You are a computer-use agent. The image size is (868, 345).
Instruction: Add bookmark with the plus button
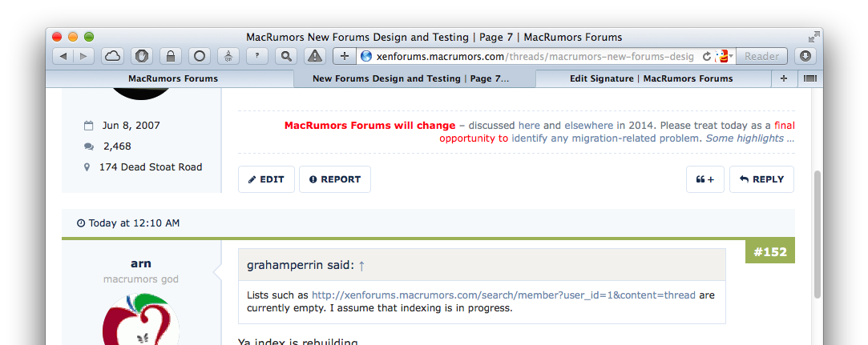point(345,56)
